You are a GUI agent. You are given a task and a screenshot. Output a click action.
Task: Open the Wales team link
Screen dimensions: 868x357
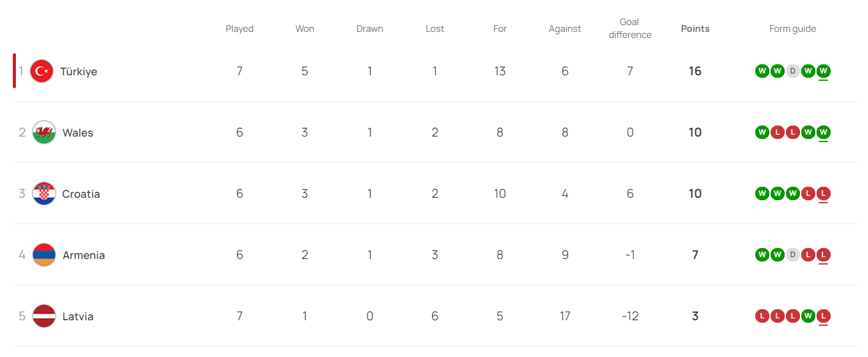click(78, 133)
